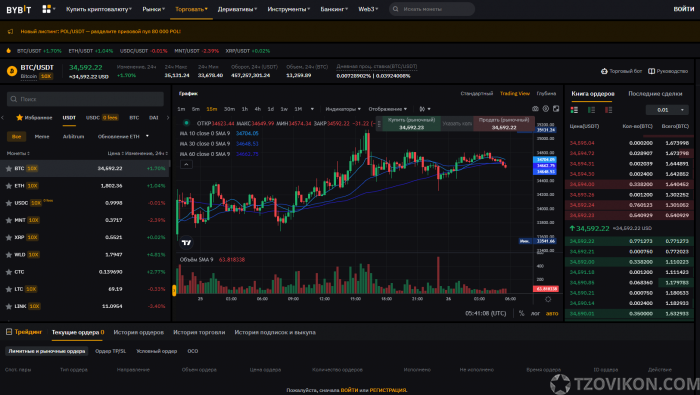Select the 4h timeframe
700x395 pixels.
click(x=258, y=109)
